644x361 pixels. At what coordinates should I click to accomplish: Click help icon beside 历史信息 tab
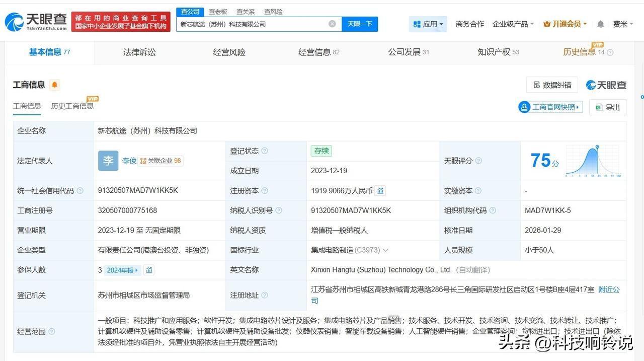coord(610,52)
